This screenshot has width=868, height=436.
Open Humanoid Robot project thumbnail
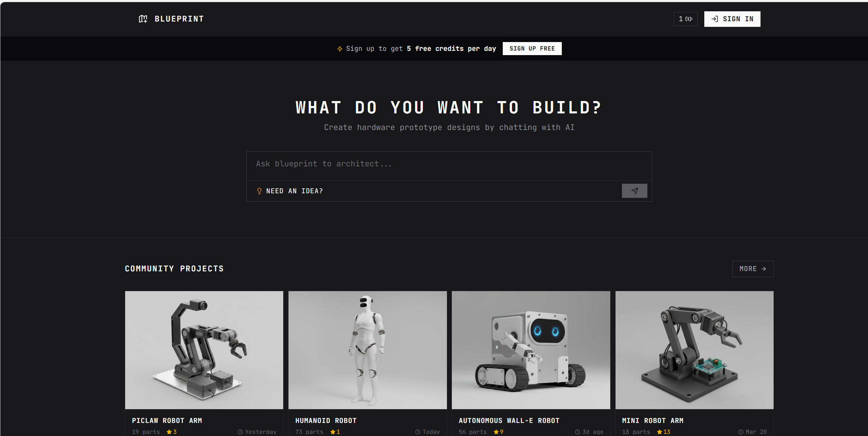[x=367, y=350]
